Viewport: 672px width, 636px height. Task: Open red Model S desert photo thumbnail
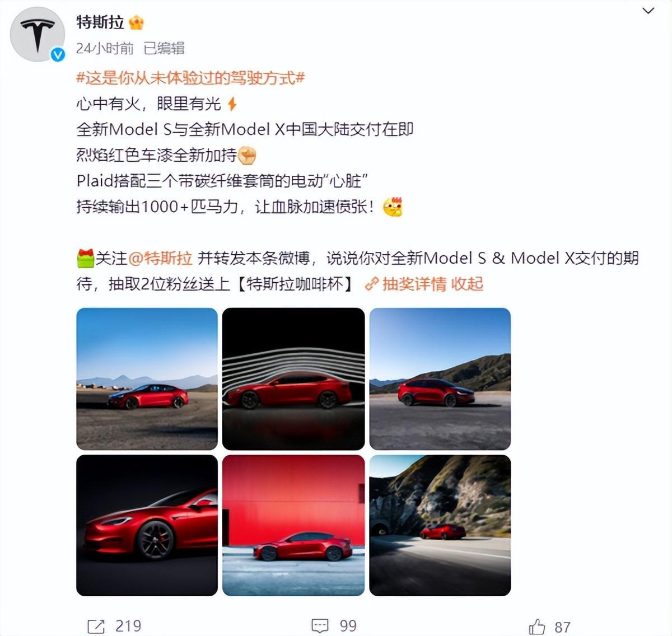pyautogui.click(x=147, y=379)
